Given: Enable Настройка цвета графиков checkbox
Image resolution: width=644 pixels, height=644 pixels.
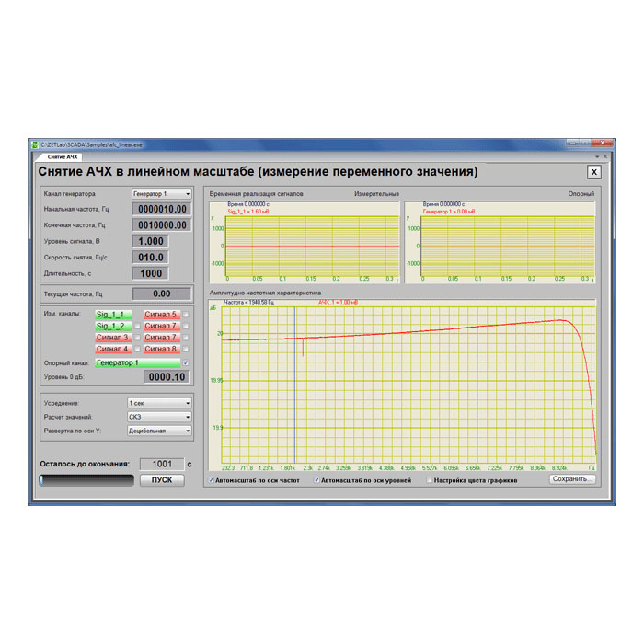Looking at the screenshot, I should click(430, 480).
